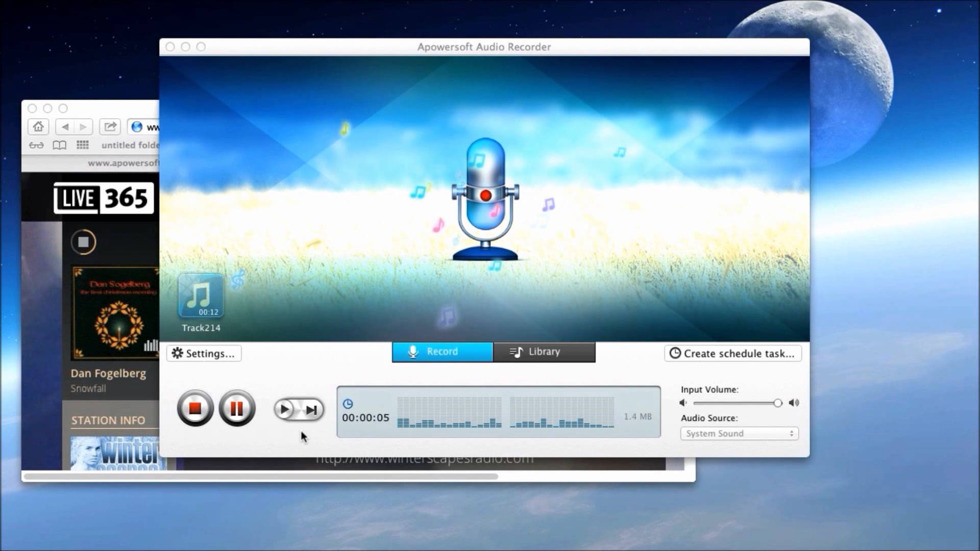
Task: Click the right audio level meter
Action: [562, 412]
